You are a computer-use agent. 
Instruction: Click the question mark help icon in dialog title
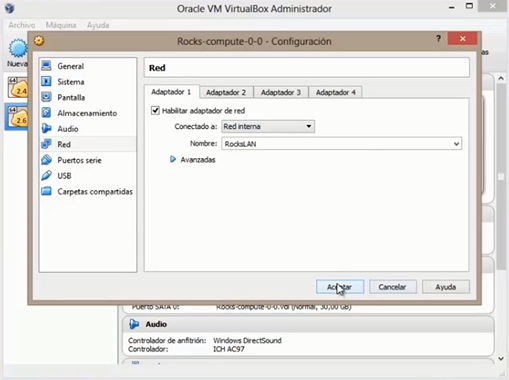(438, 39)
